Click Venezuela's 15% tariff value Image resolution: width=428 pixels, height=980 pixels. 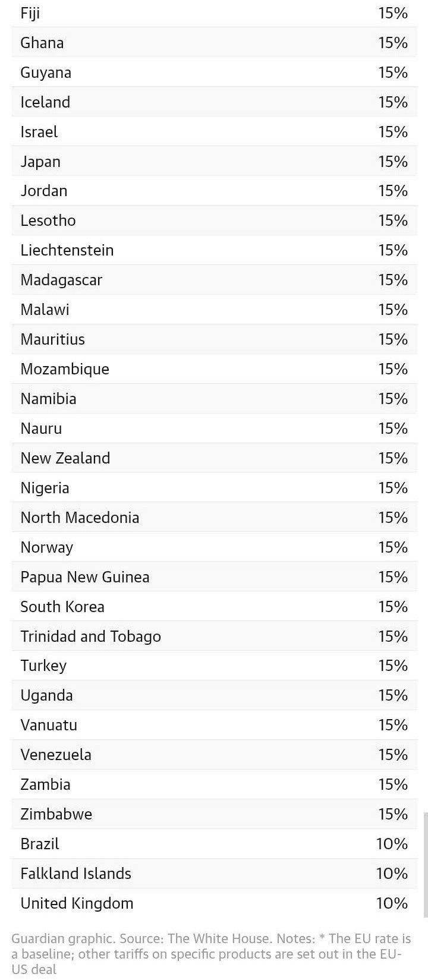tap(393, 755)
